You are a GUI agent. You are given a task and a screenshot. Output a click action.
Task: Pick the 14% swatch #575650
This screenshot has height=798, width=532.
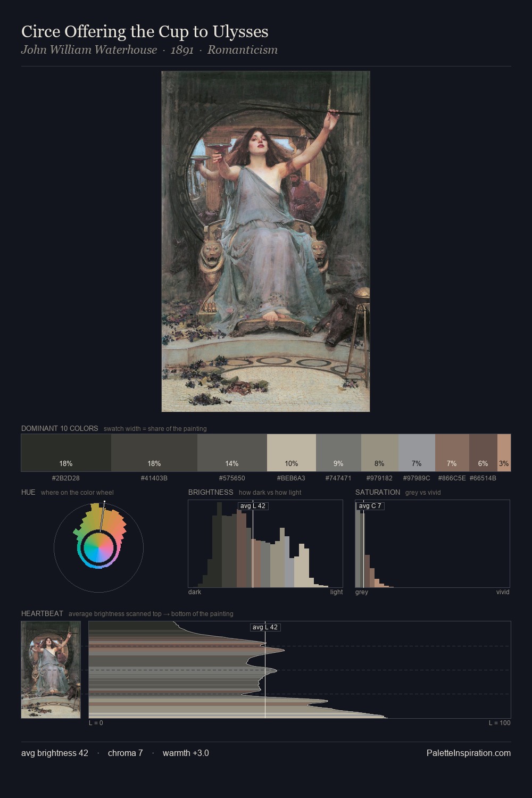click(232, 453)
